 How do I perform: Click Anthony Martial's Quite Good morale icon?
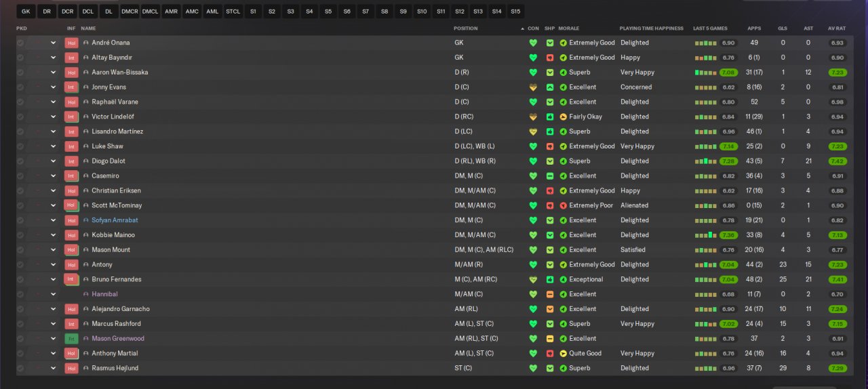563,353
